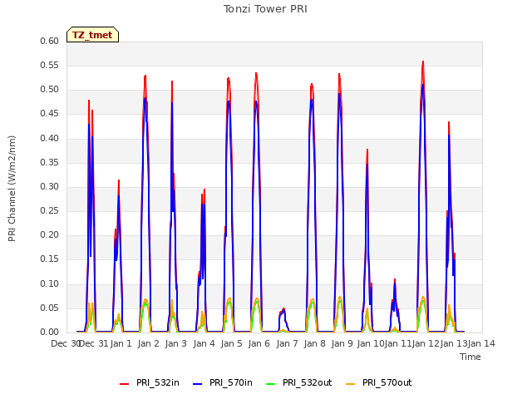Click the 0.45 y-axis tick label
The image size is (532, 399).
[x=50, y=114]
